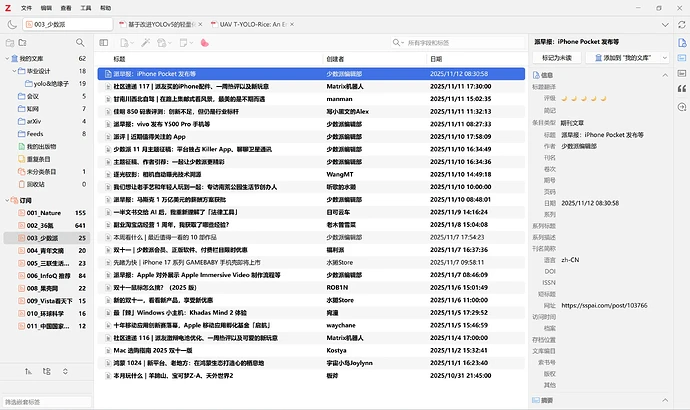
Task: Focus the all fields & tags search box
Action: point(465,43)
